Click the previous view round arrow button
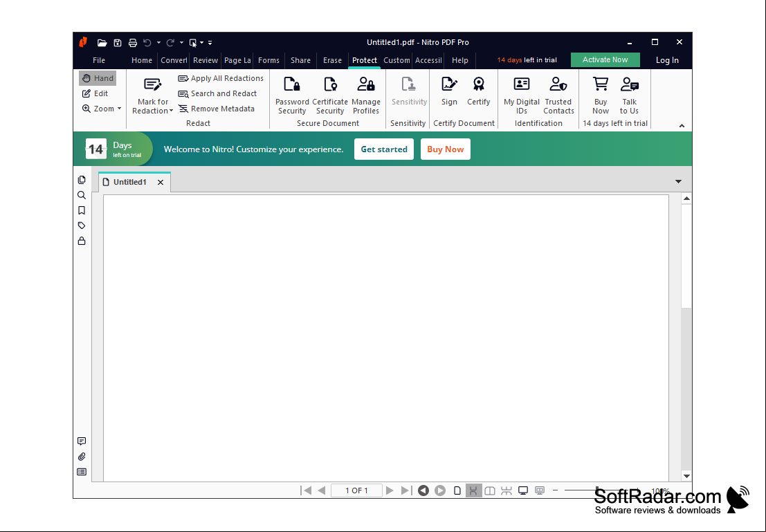The image size is (766, 532). coord(423,490)
